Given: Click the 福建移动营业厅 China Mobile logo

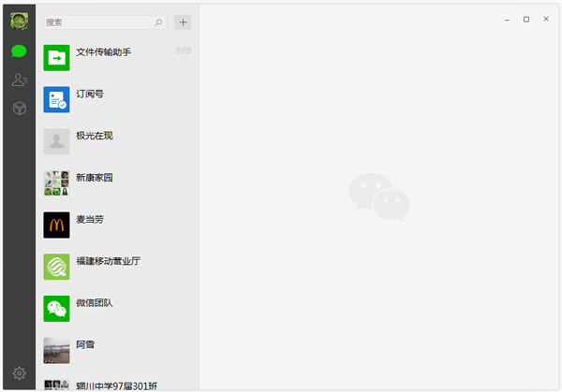Looking at the screenshot, I should tap(56, 267).
